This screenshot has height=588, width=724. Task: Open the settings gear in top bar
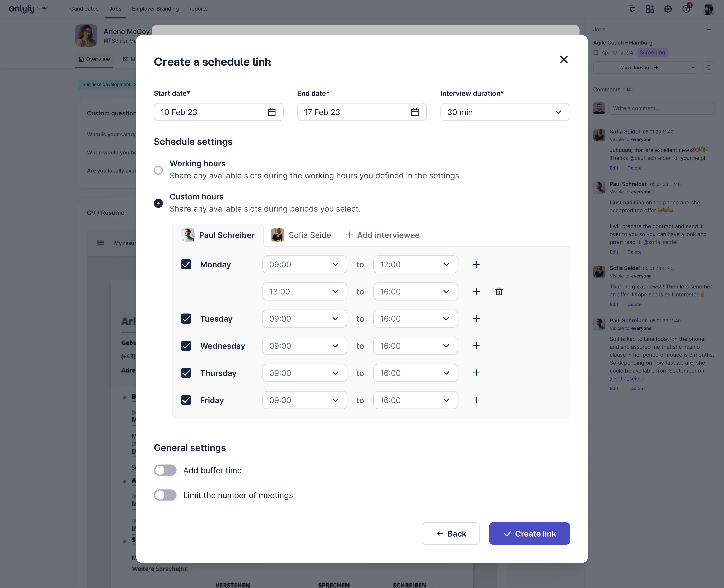click(x=668, y=9)
